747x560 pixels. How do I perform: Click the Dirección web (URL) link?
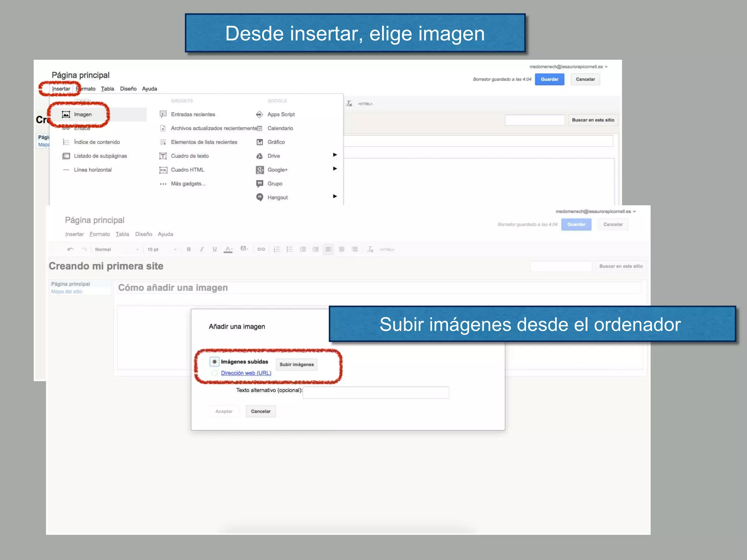tap(246, 373)
